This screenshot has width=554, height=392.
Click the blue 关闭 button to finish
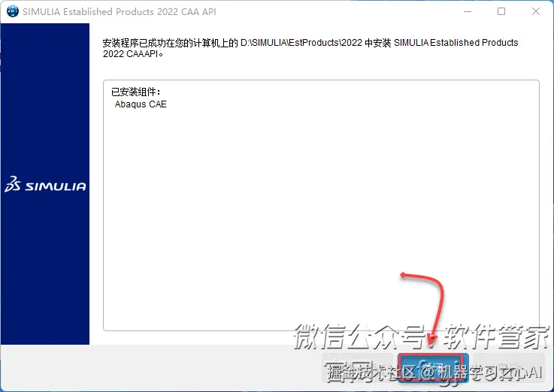click(x=433, y=368)
